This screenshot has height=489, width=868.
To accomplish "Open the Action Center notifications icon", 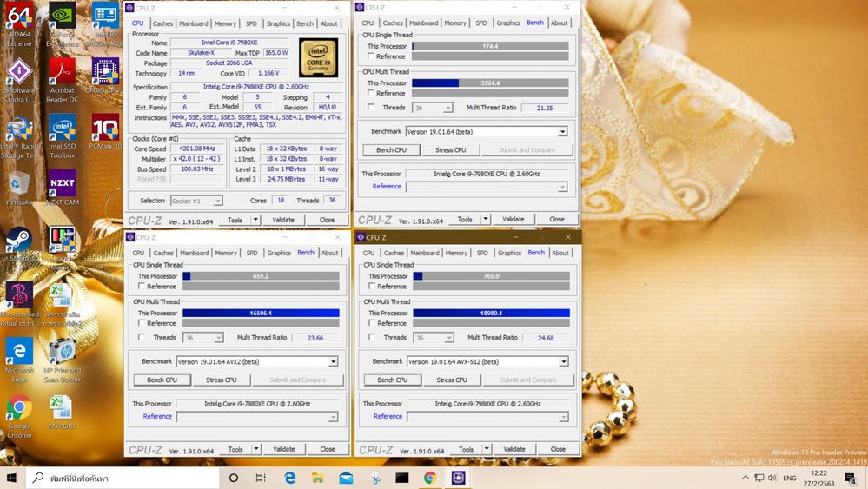I will (851, 478).
